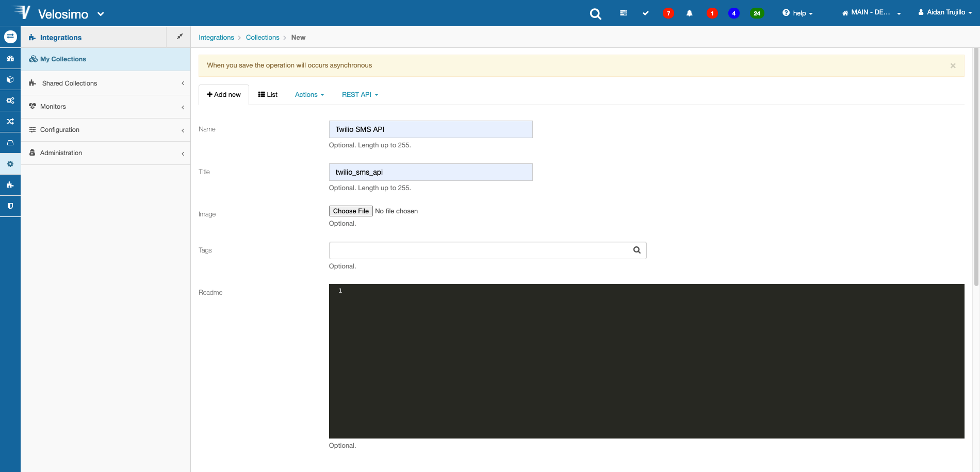Go to Integrations breadcrumb link

[216, 38]
